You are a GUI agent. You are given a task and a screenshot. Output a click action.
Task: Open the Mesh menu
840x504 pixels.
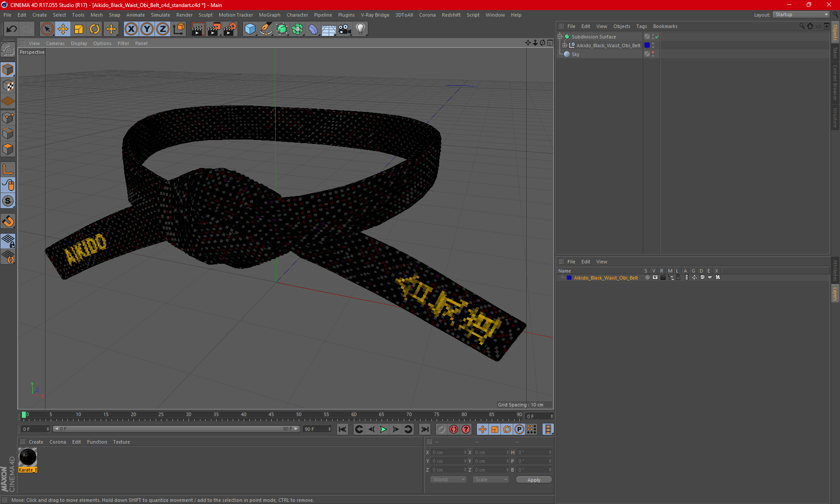pyautogui.click(x=96, y=15)
